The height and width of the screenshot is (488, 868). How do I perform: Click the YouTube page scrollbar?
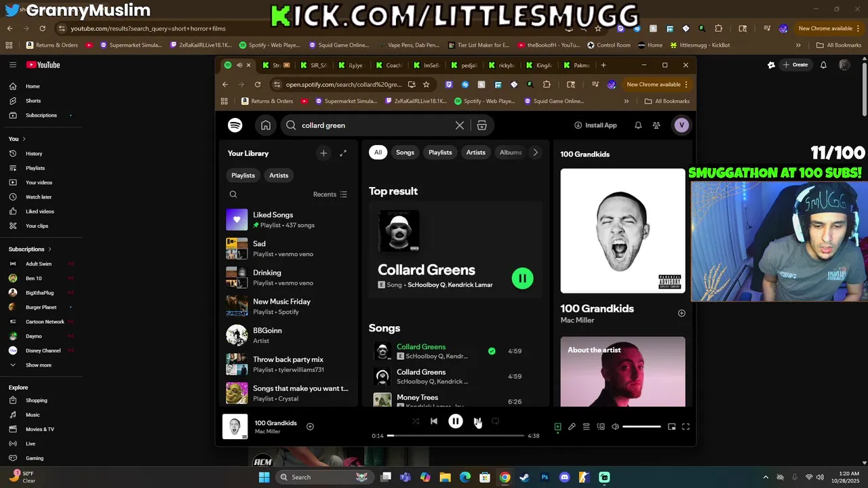[864, 88]
